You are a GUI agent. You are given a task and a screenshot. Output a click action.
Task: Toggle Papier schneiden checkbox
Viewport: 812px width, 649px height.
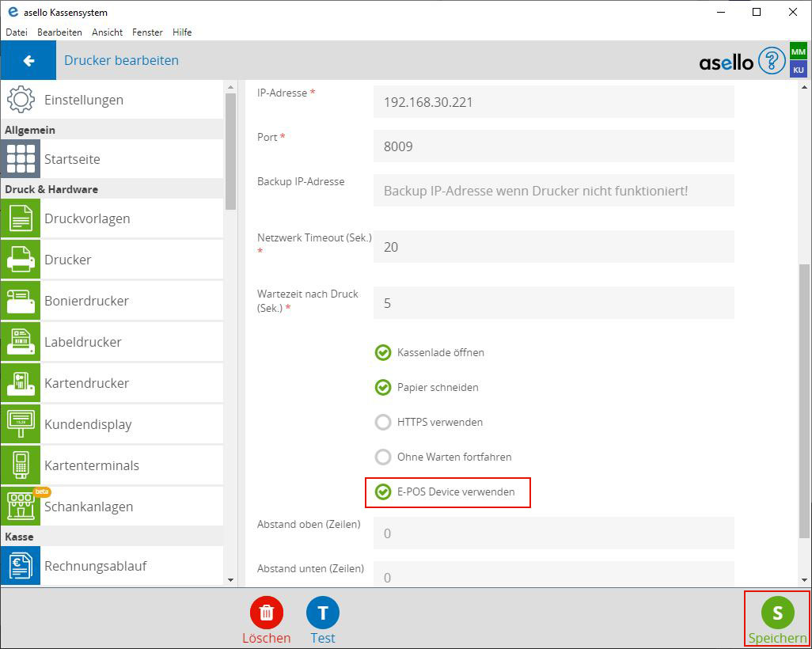(x=383, y=387)
